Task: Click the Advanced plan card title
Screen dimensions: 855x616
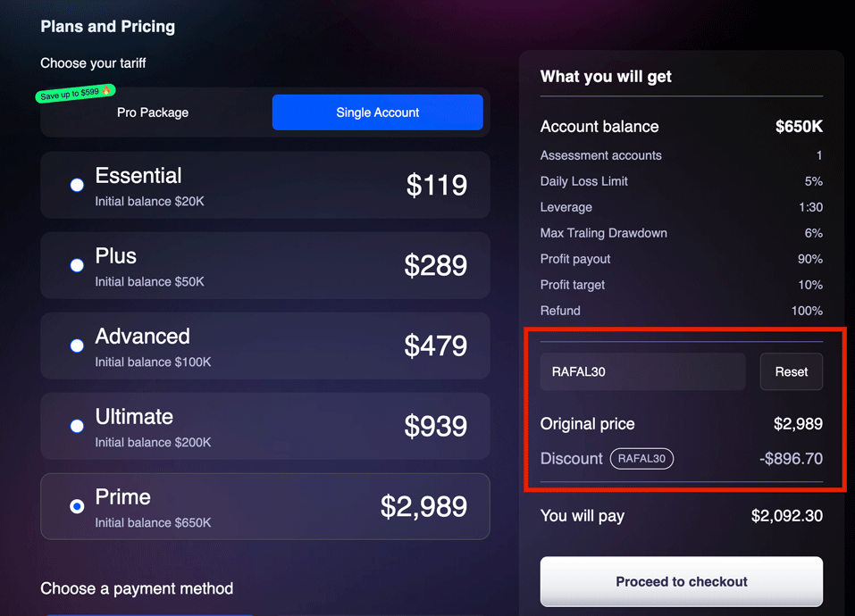Action: click(x=143, y=337)
